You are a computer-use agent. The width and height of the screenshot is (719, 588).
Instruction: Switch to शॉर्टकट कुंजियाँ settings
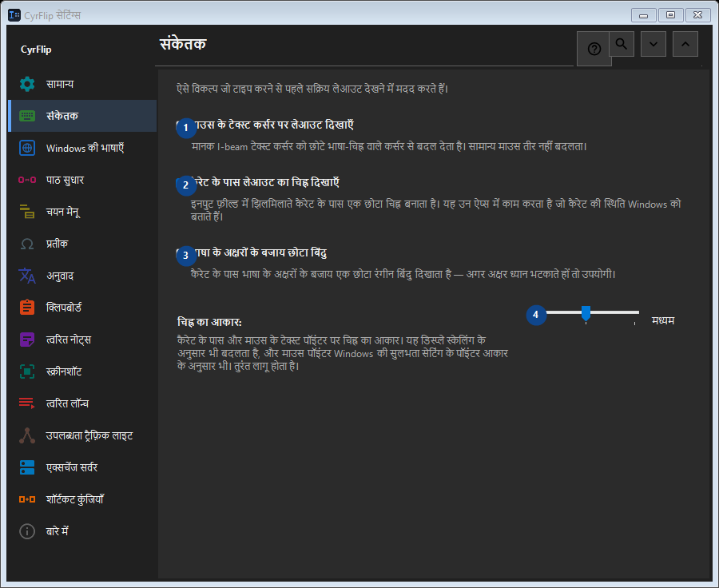tap(82, 499)
